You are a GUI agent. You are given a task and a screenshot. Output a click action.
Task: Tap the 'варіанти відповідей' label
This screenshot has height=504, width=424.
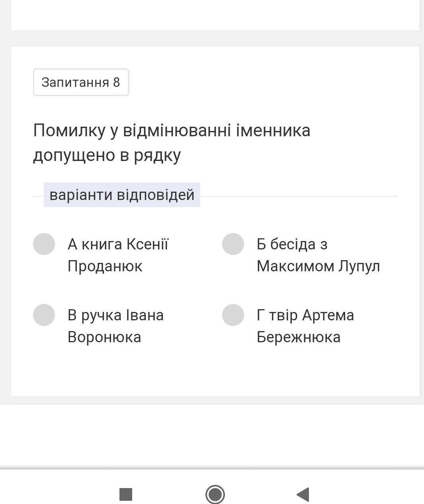pos(122,195)
